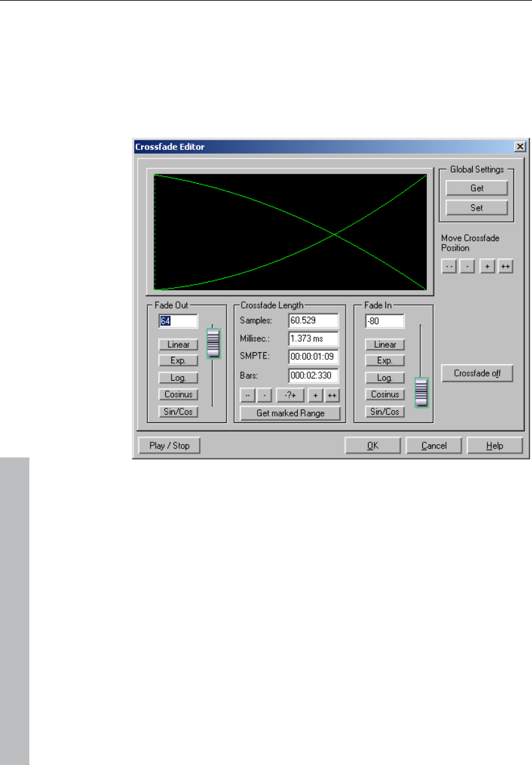This screenshot has width=532, height=765.
Task: Move crossfade position one step right with '+'
Action: [x=487, y=267]
